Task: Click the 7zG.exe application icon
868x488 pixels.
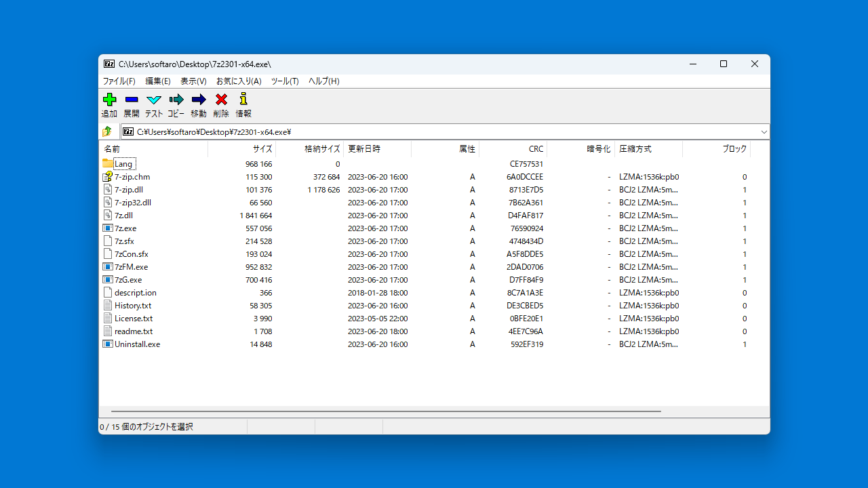Action: 108,279
